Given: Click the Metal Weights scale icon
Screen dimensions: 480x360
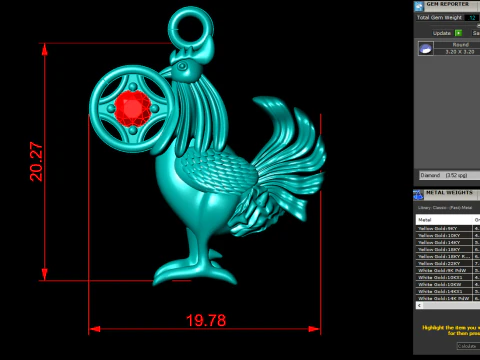Looking at the screenshot, I should 418,195.
